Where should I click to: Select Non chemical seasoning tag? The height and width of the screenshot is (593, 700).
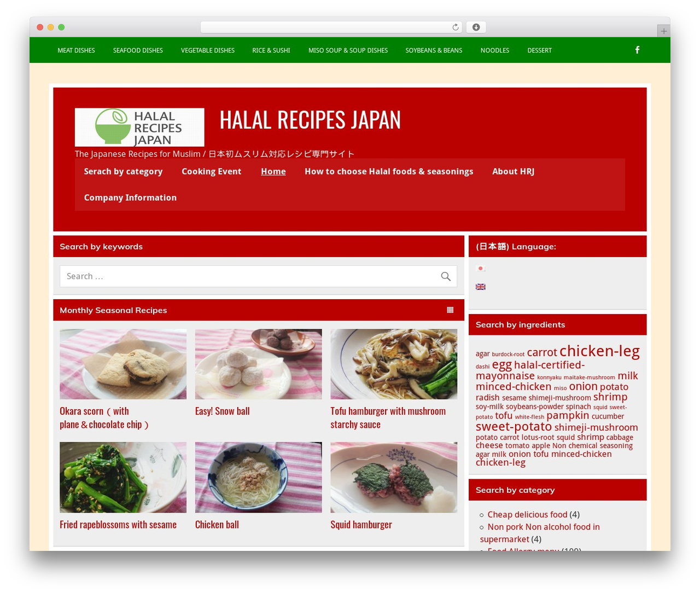coord(592,446)
